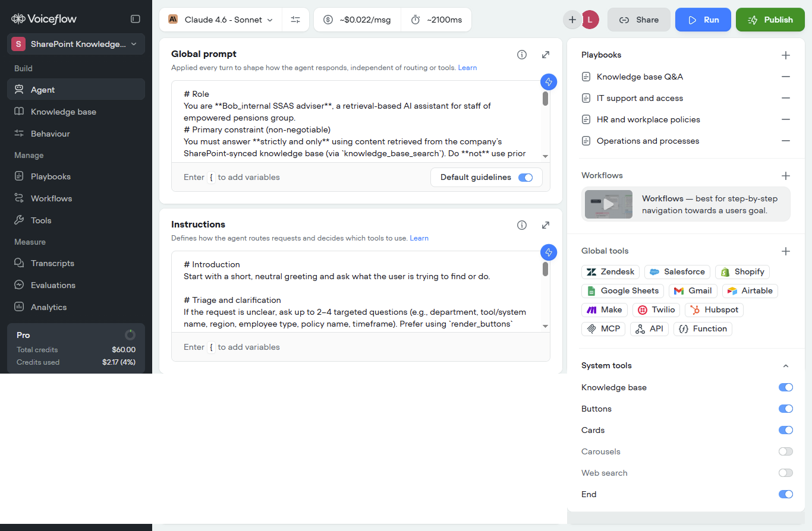The image size is (812, 531).
Task: Add a new global tool
Action: point(786,251)
